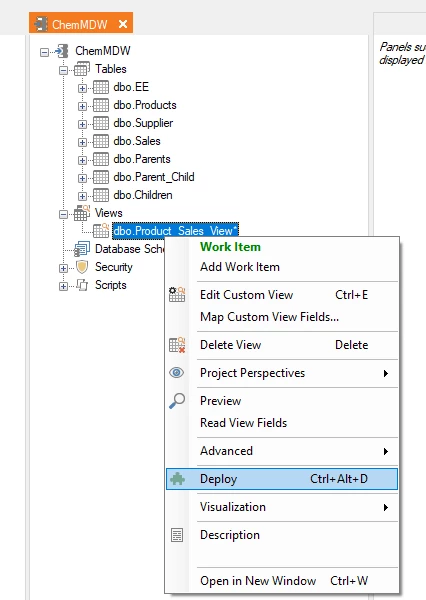Screen dimensions: 426x600
Task: Click the green Deploy puzzle piece icon
Action: [177, 479]
